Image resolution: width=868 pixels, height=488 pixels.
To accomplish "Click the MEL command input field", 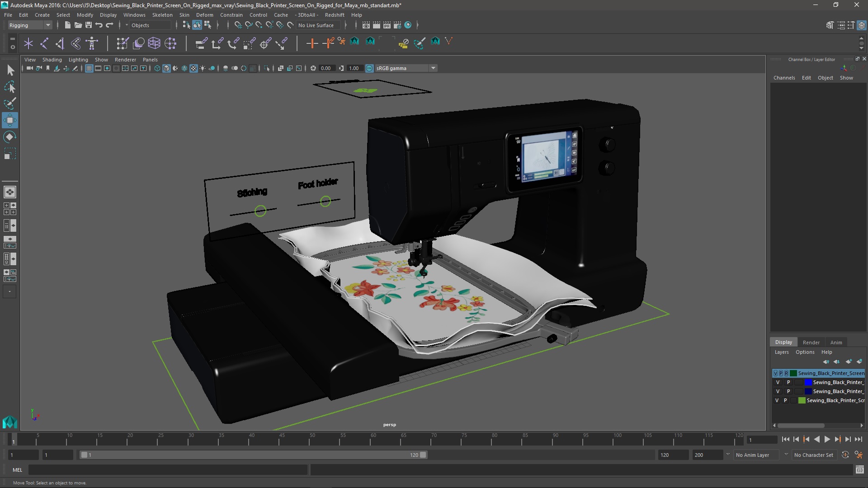I will (x=167, y=470).
